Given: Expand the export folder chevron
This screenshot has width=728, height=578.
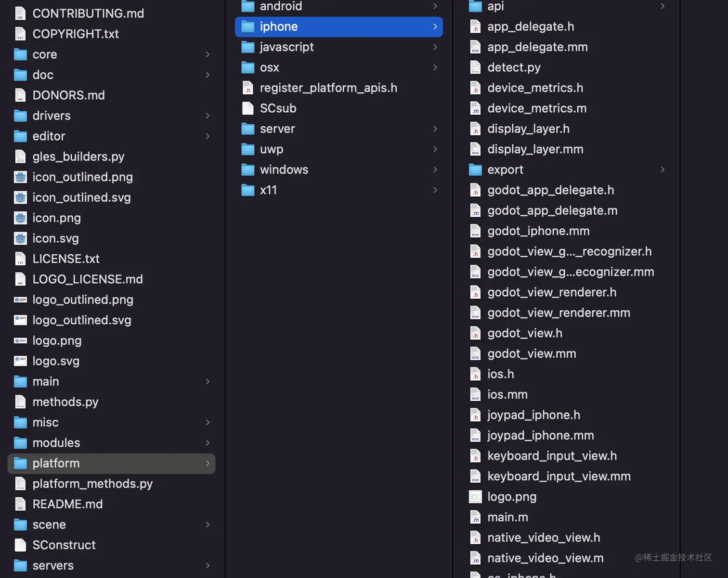Looking at the screenshot, I should (663, 170).
